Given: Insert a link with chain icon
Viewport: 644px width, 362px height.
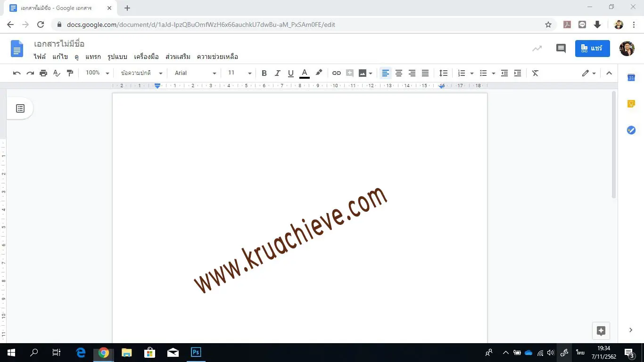Looking at the screenshot, I should [336, 73].
